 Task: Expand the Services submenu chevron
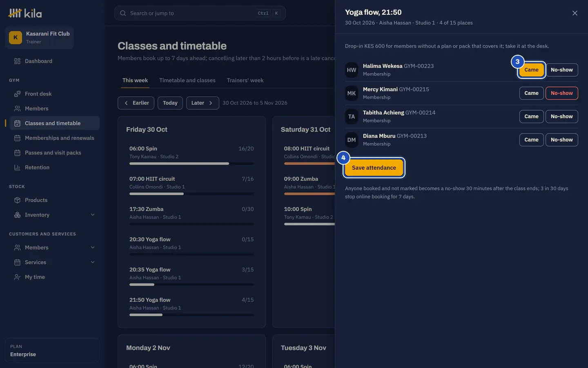(x=93, y=262)
